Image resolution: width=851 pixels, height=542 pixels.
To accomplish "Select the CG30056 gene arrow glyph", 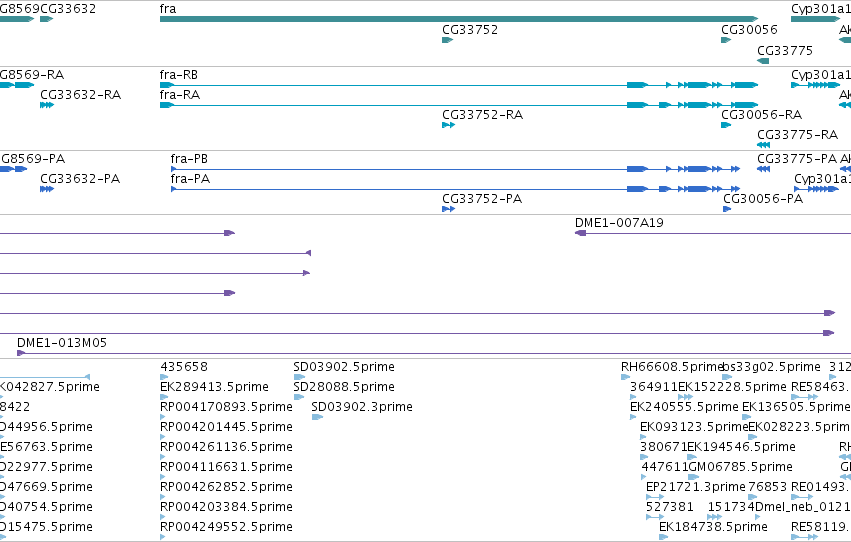I will pyautogui.click(x=726, y=40).
